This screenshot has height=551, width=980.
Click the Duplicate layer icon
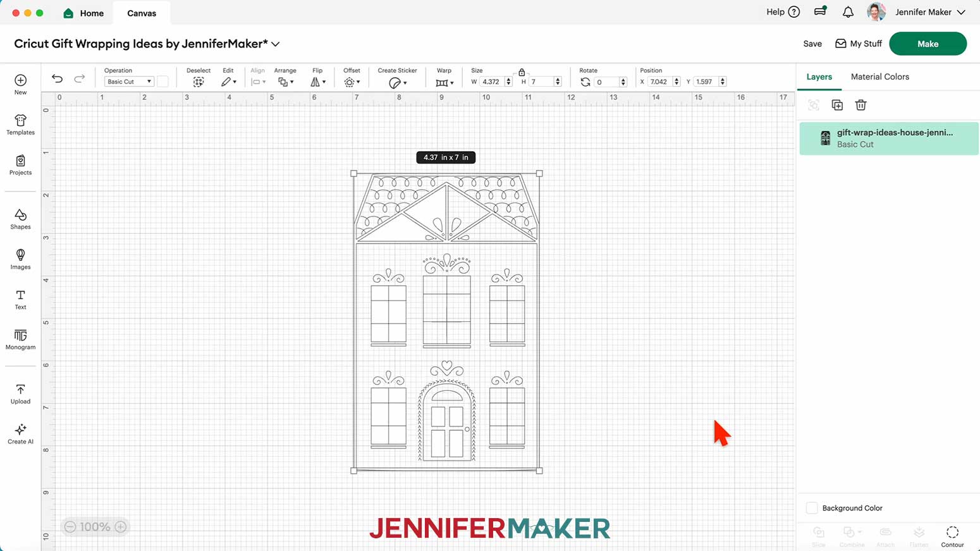tap(837, 105)
